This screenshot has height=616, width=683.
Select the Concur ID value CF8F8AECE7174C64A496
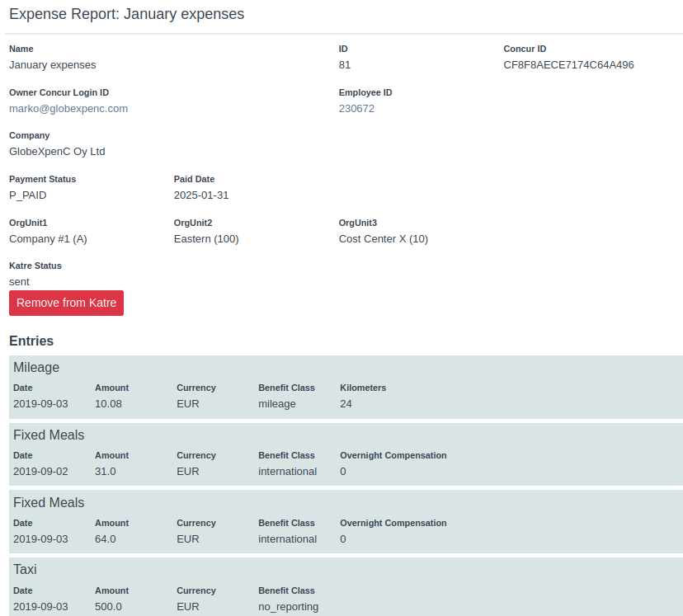point(568,64)
